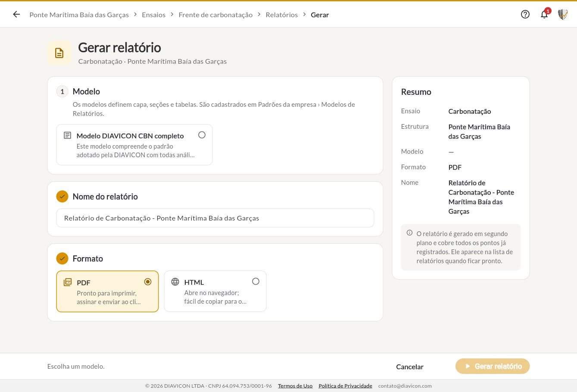The image size is (577, 392).
Task: Open Ponte Marítima Baía das Garças breadcrumb
Action: pyautogui.click(x=79, y=15)
